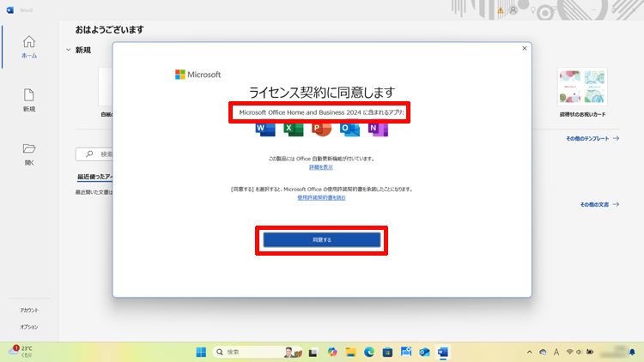This screenshot has height=362, width=644.
Task: Close the license agreement dialog
Action: (524, 49)
